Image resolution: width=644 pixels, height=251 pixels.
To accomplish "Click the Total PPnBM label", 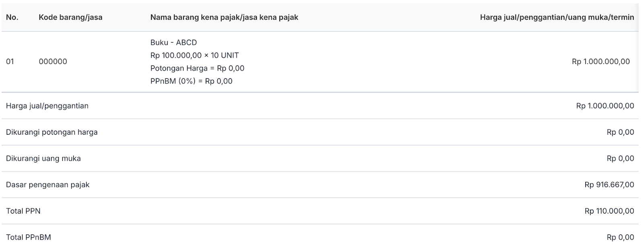I will click(28, 237).
